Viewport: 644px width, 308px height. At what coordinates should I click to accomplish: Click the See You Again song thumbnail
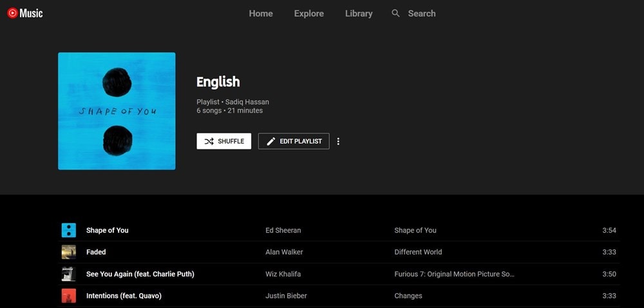tap(69, 274)
